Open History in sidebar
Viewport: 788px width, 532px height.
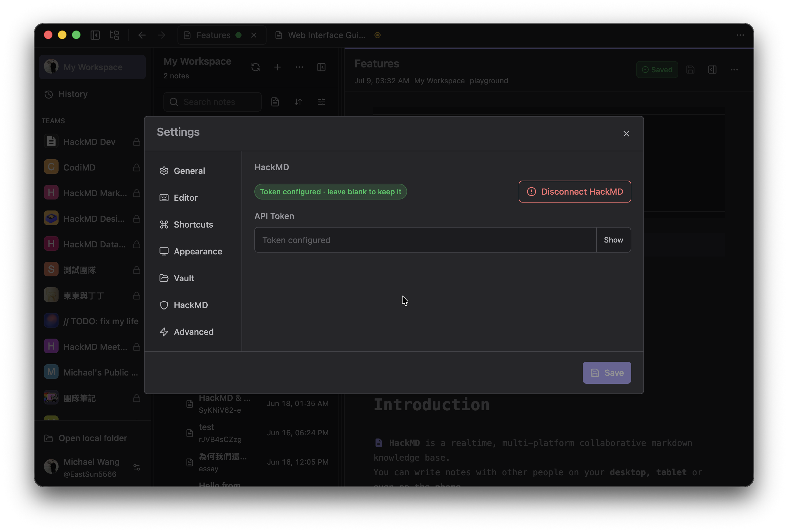(x=73, y=94)
